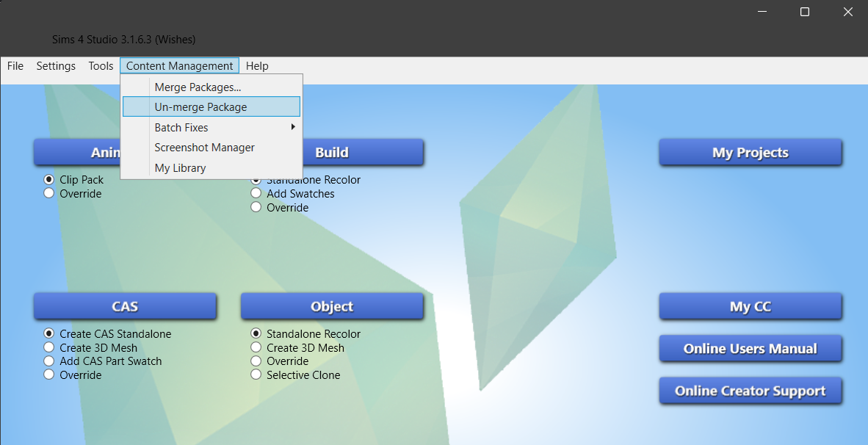
Task: Click the CAS button
Action: pos(125,306)
